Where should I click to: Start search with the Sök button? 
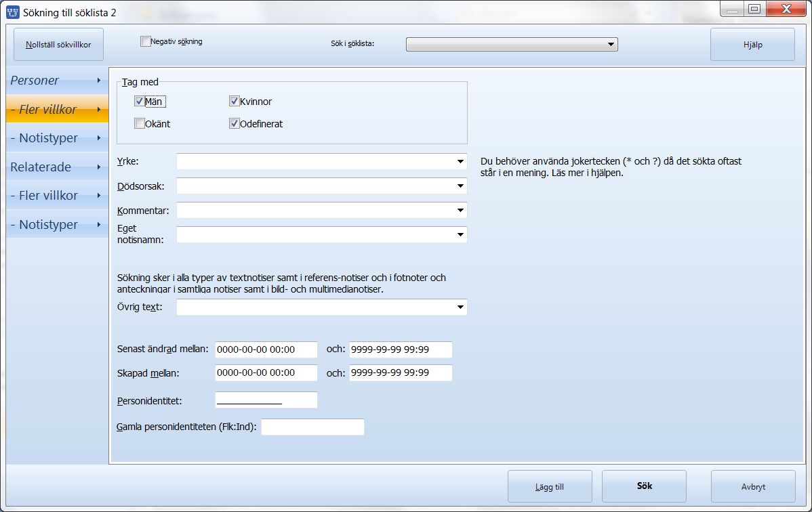pos(644,486)
